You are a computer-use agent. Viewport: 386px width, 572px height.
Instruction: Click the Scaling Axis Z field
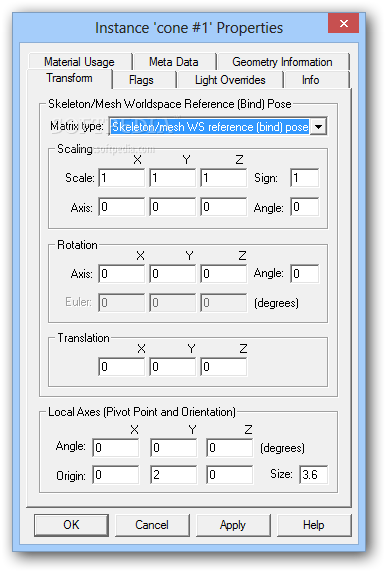coord(224,207)
